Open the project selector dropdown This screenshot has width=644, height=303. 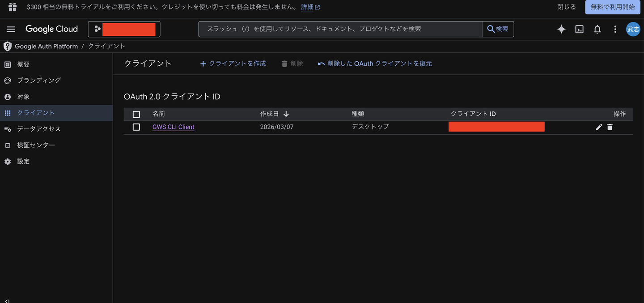[x=124, y=29]
